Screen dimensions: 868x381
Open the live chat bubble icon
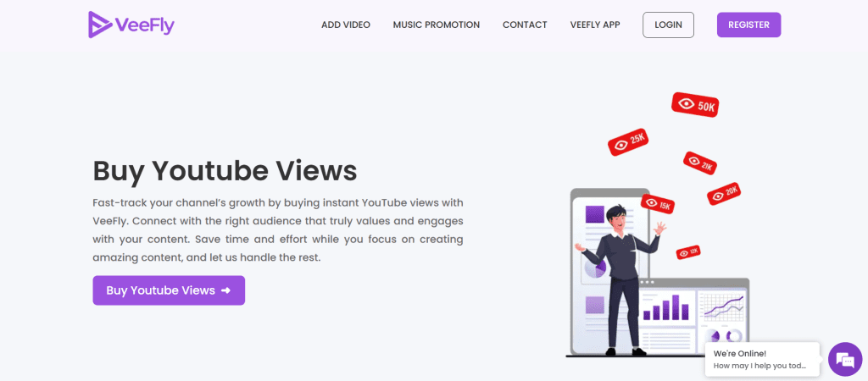coord(845,360)
